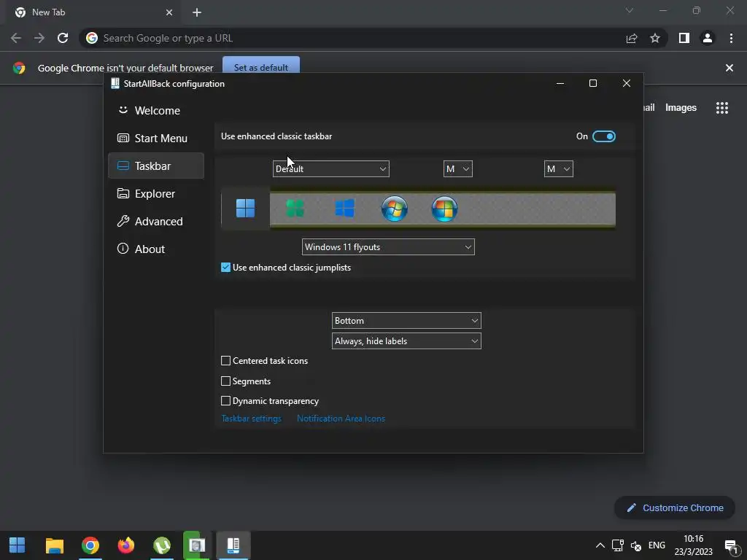
Task: Choose the green clover start button icon
Action: point(295,209)
